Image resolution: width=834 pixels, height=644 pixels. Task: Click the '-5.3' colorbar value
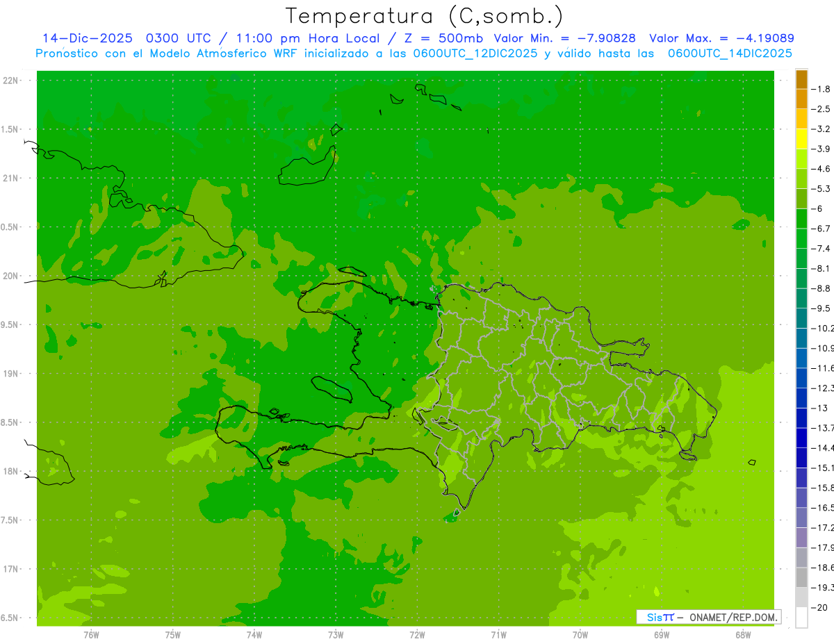[x=821, y=189]
